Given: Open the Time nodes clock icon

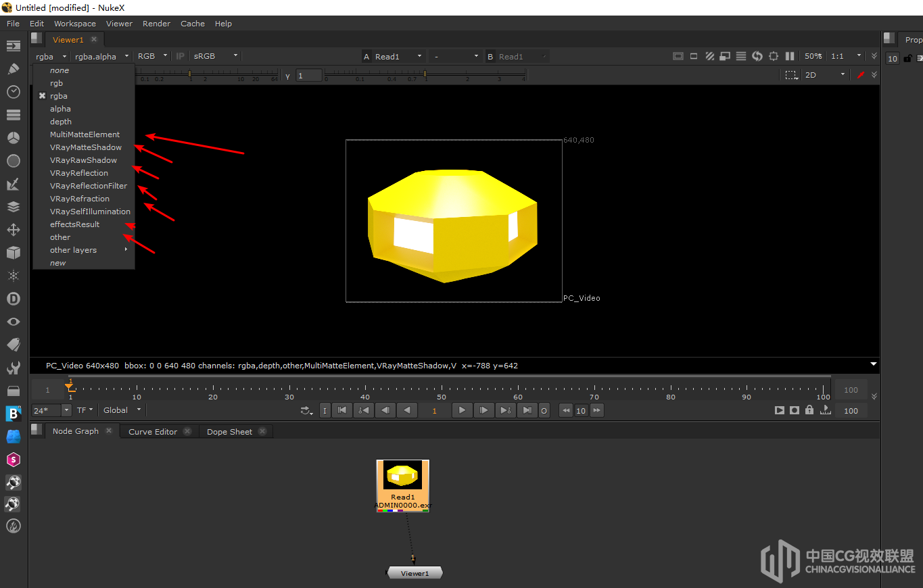Looking at the screenshot, I should [x=14, y=92].
